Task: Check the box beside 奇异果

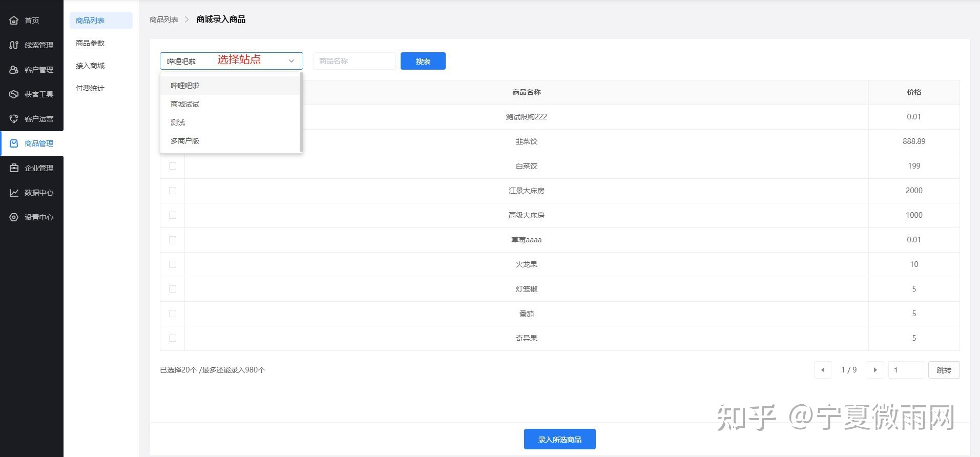Action: pyautogui.click(x=173, y=338)
